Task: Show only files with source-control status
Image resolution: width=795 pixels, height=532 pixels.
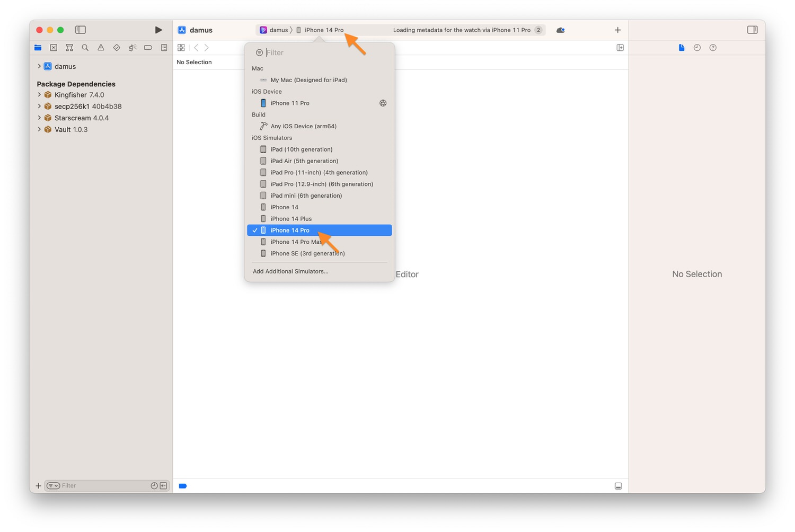Action: (163, 486)
